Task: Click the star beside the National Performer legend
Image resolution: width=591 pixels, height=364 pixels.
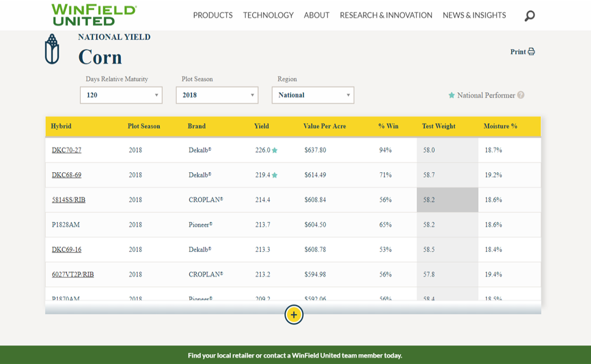Action: (x=452, y=95)
